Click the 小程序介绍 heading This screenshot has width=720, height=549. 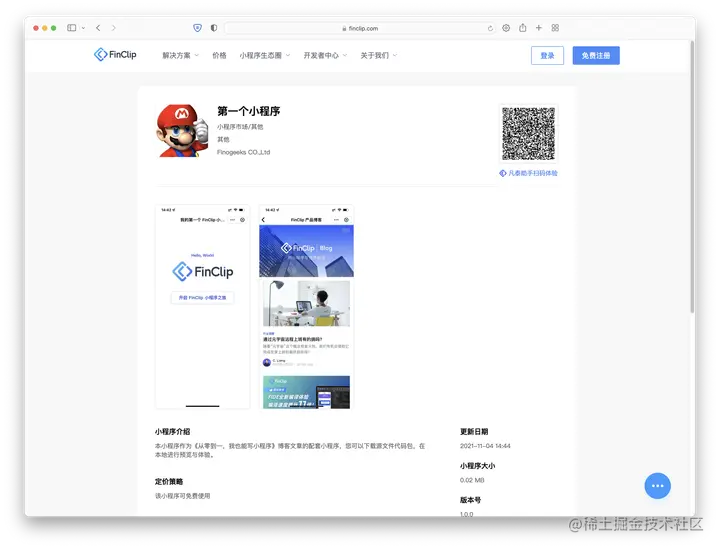point(172,431)
